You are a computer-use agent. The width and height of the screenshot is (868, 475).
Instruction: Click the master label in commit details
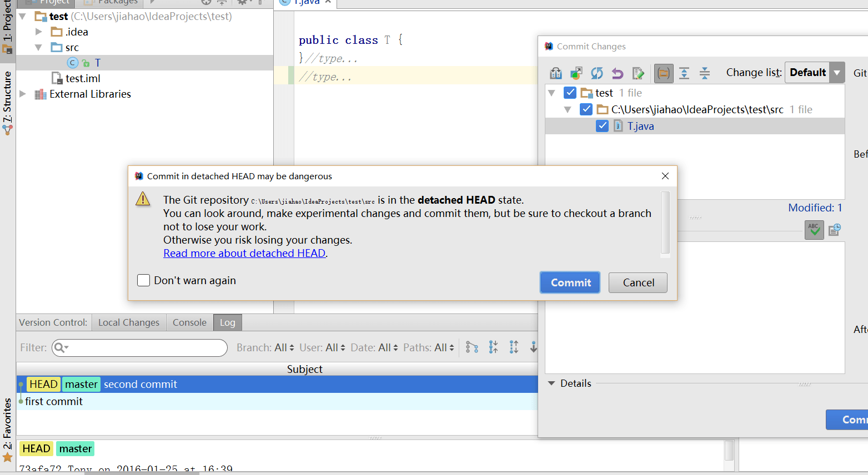75,448
